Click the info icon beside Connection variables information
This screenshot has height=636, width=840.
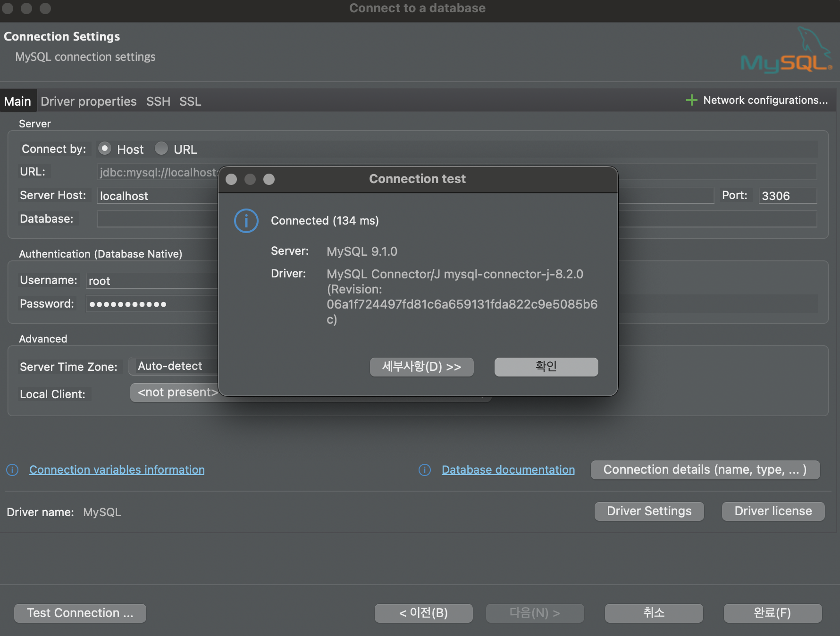(12, 470)
